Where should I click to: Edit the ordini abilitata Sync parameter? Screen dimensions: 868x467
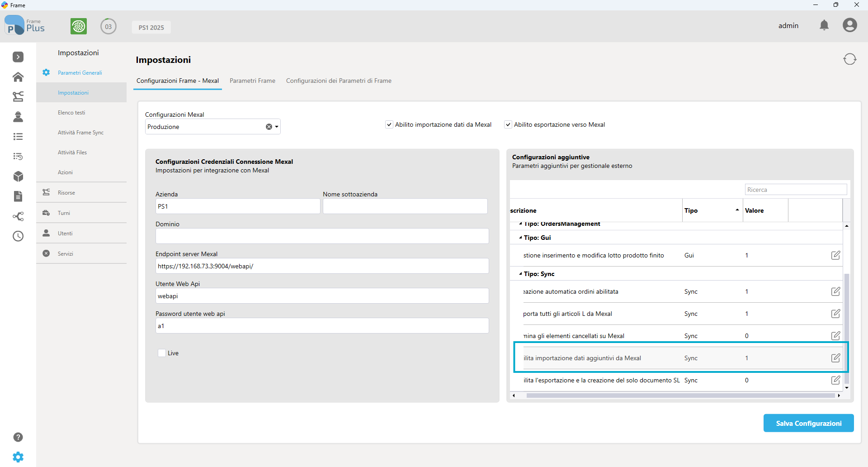click(836, 291)
